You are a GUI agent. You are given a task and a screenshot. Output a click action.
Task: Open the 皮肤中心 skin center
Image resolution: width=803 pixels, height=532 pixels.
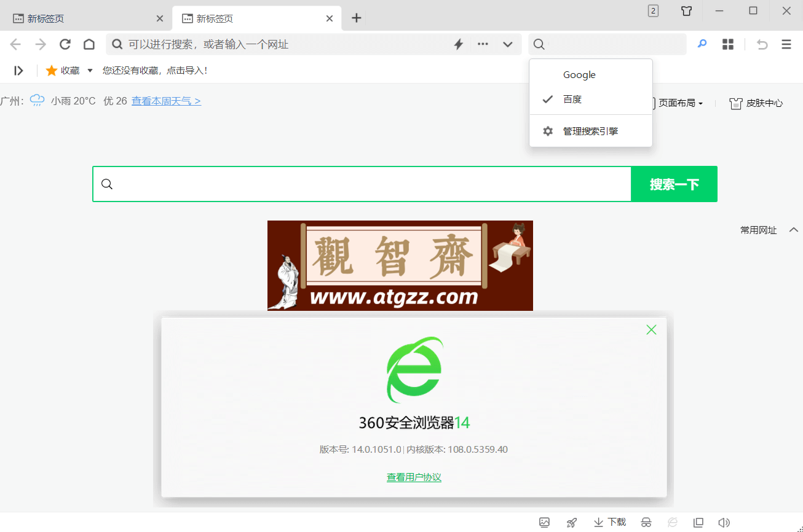[756, 103]
